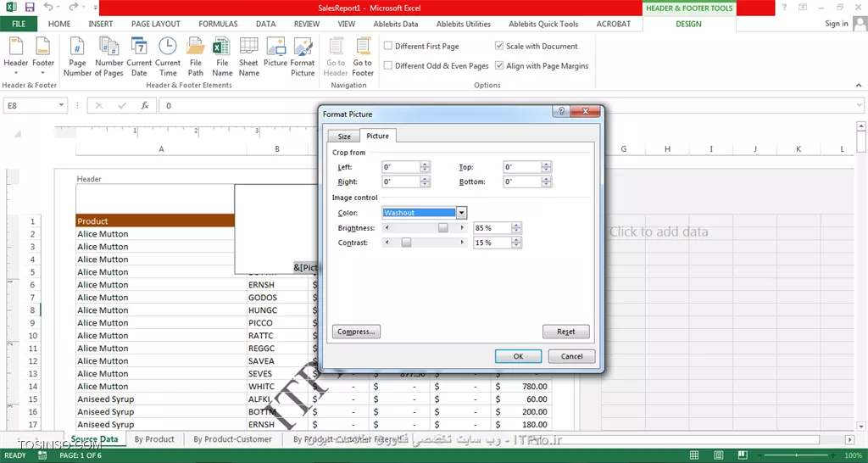Cancel formula bar entry X
Screen dimensions: 868x463
(99, 105)
